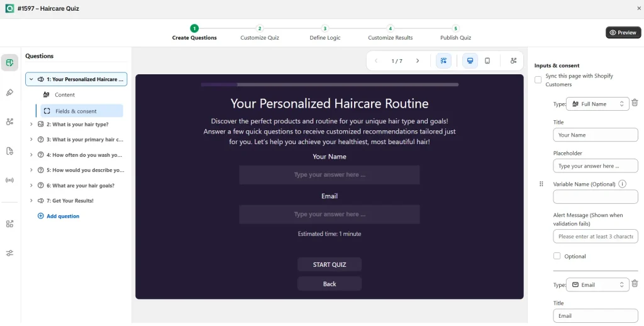Screen dimensions: 644x326
Task: Click the Estimated time: 1 minute text
Action: click(x=330, y=234)
